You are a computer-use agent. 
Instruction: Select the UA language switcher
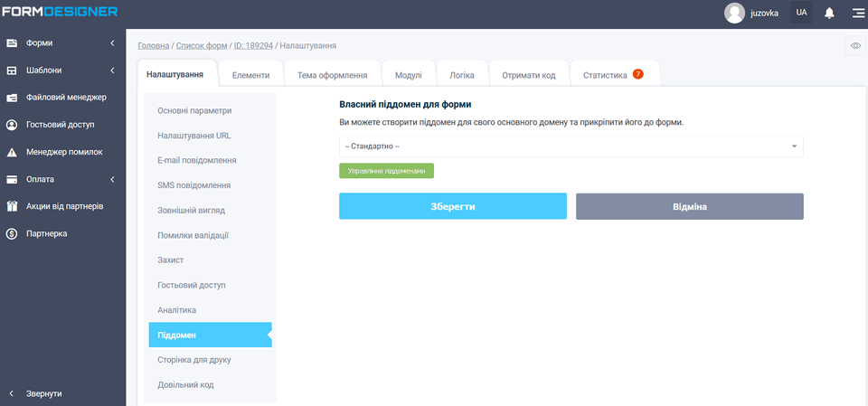tap(801, 13)
